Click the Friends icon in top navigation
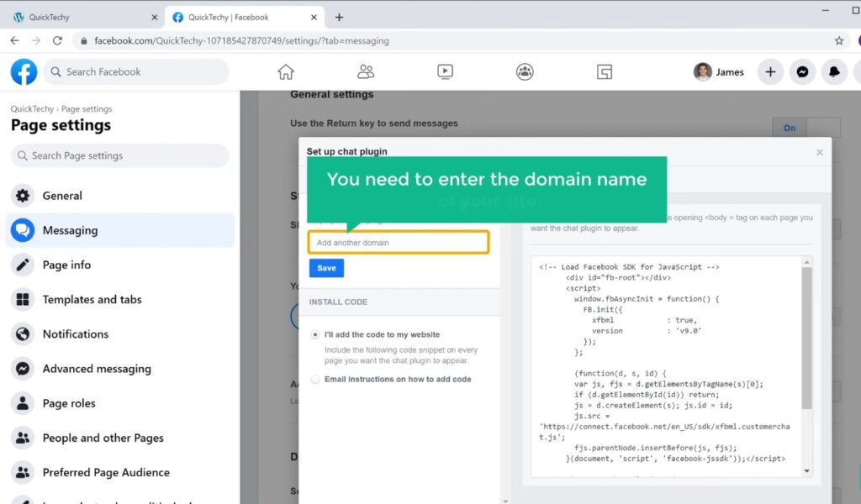This screenshot has height=504, width=861. click(x=365, y=71)
